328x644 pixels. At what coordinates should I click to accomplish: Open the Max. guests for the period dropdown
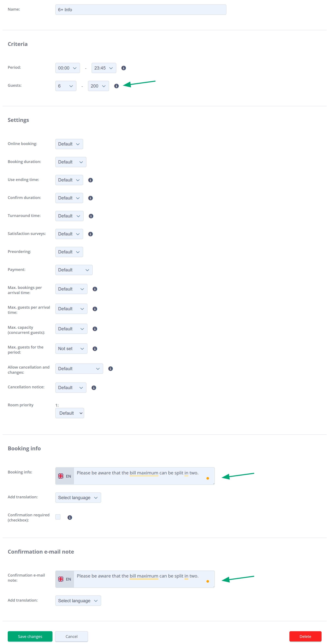tap(71, 348)
